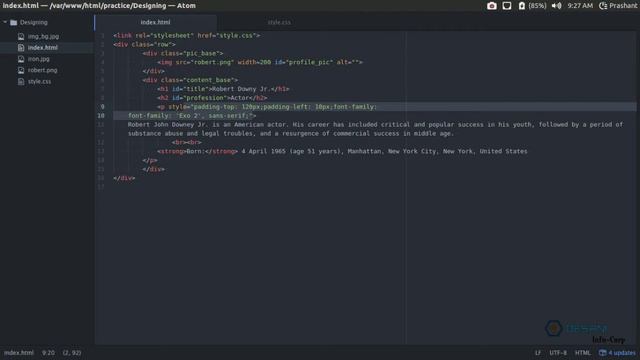The width and height of the screenshot is (640, 360).
Task: Click the p style padding-top line
Action: (267, 107)
